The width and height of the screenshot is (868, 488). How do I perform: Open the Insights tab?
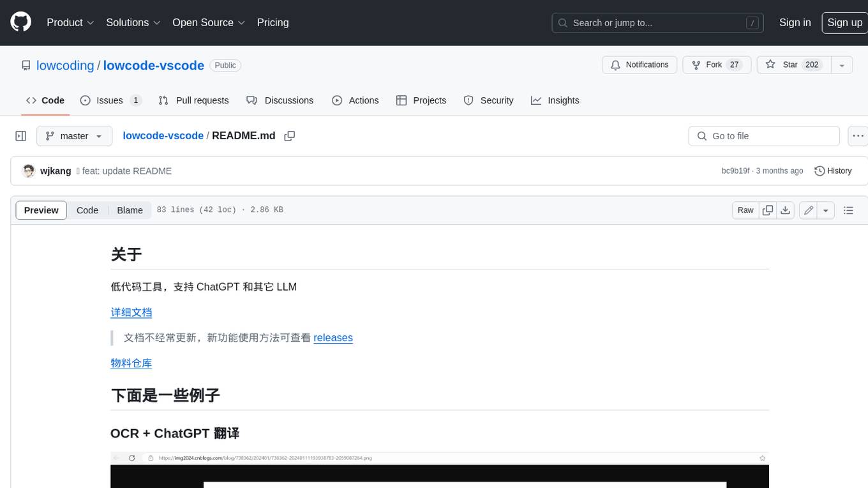click(555, 100)
